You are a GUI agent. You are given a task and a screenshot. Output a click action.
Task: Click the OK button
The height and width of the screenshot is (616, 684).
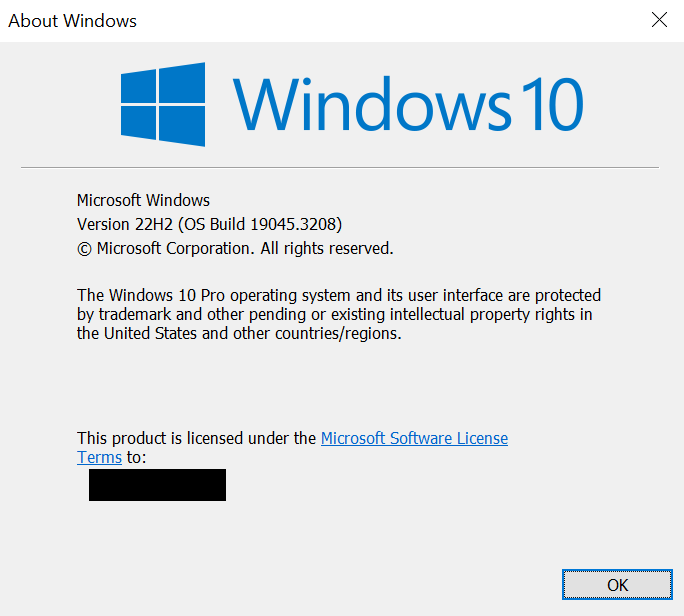[617, 585]
